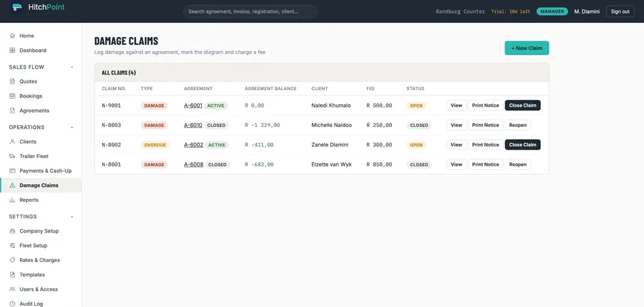Screen dimensions: 644x307
Task: Click the OVERDUE type badge
Action: tap(155, 145)
